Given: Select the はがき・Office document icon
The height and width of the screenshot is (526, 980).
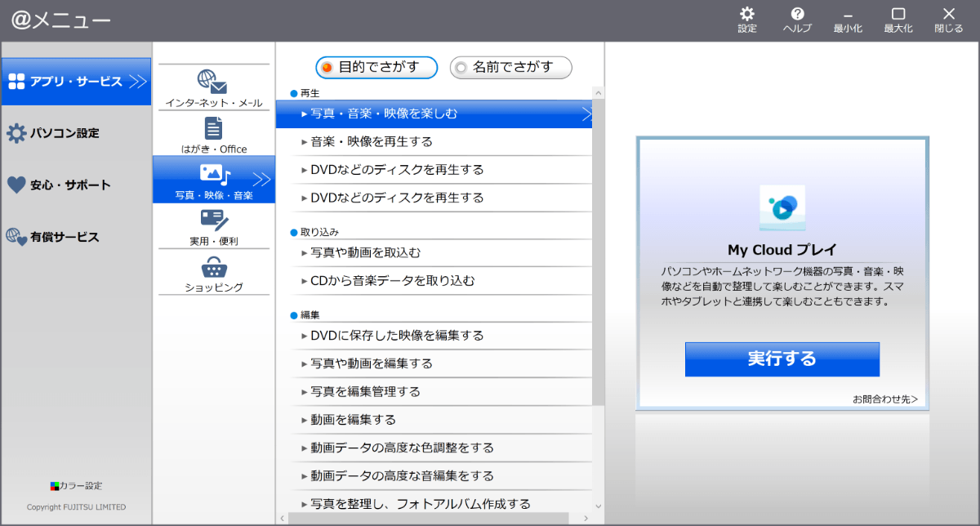Looking at the screenshot, I should (x=213, y=128).
